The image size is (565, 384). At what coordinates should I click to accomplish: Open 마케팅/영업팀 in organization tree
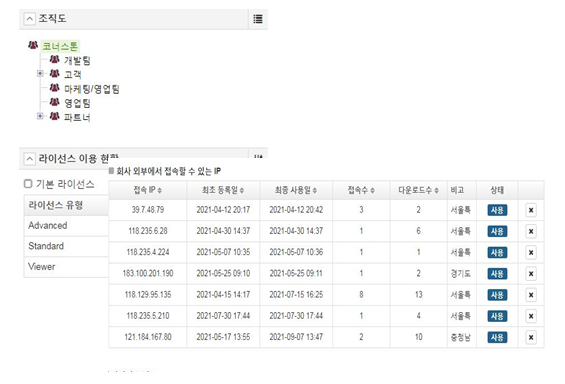coord(92,89)
